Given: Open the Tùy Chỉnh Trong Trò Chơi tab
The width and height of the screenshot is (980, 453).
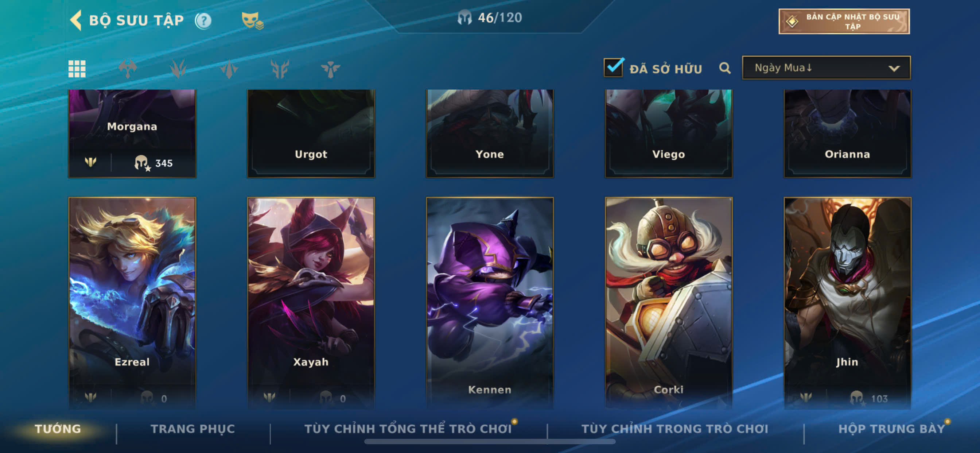Looking at the screenshot, I should (x=674, y=429).
